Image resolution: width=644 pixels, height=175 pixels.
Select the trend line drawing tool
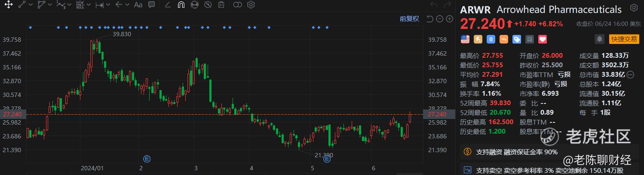(x=22, y=5)
